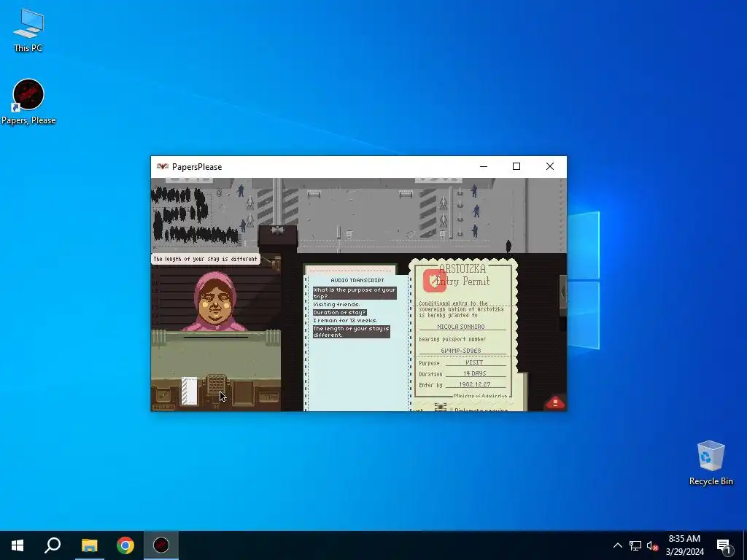Image resolution: width=747 pixels, height=560 pixels.
Task: Open the brown rule book on the counter
Action: [243, 393]
